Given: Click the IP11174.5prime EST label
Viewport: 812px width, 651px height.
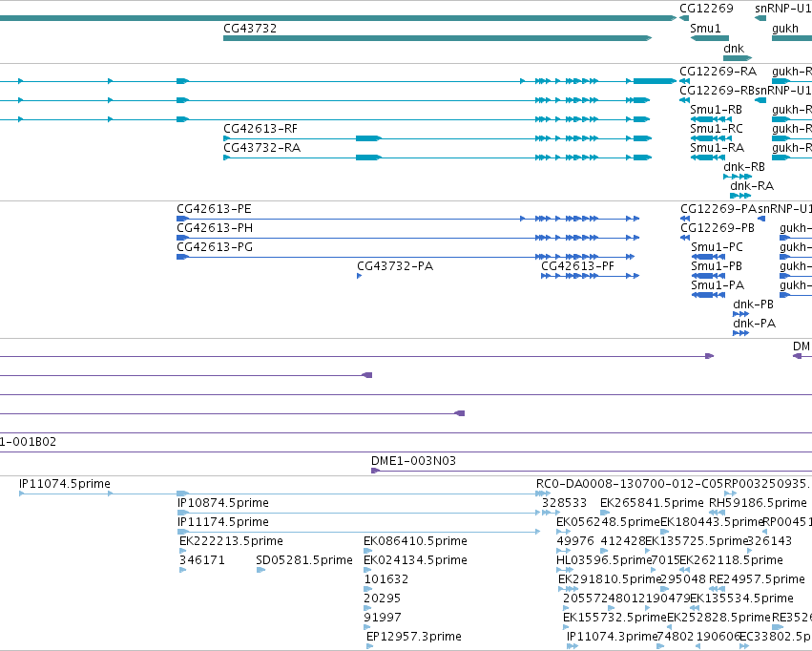Looking at the screenshot, I should [222, 522].
